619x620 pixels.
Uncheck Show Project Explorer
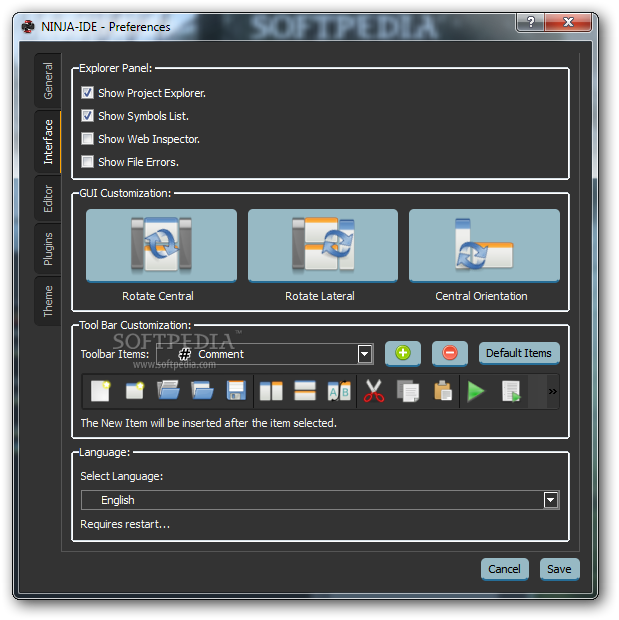[87, 93]
